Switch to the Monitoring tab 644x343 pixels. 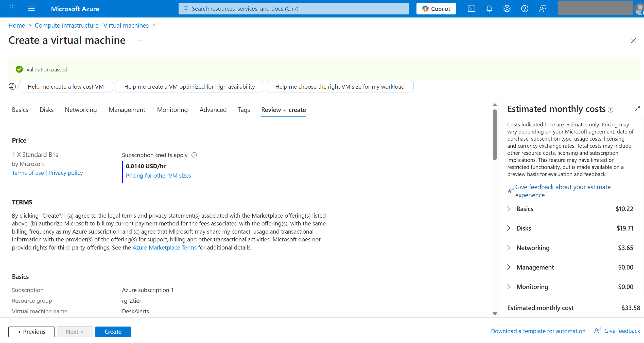[x=172, y=110]
